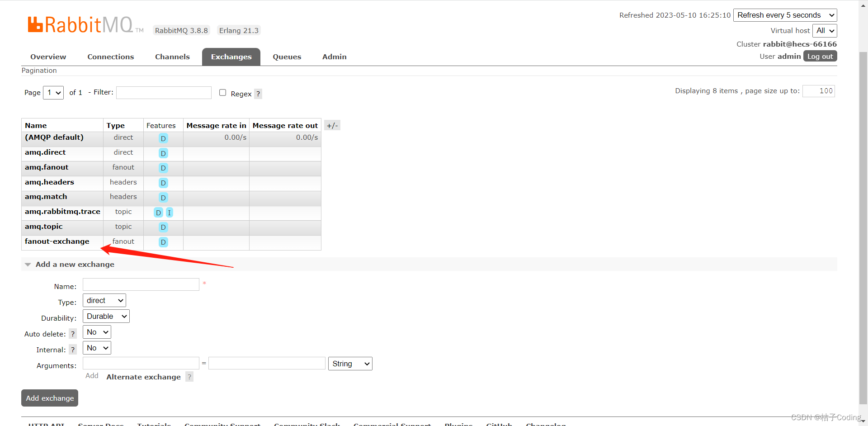Open the amq.fanout exchange link
The image size is (868, 426).
[47, 167]
